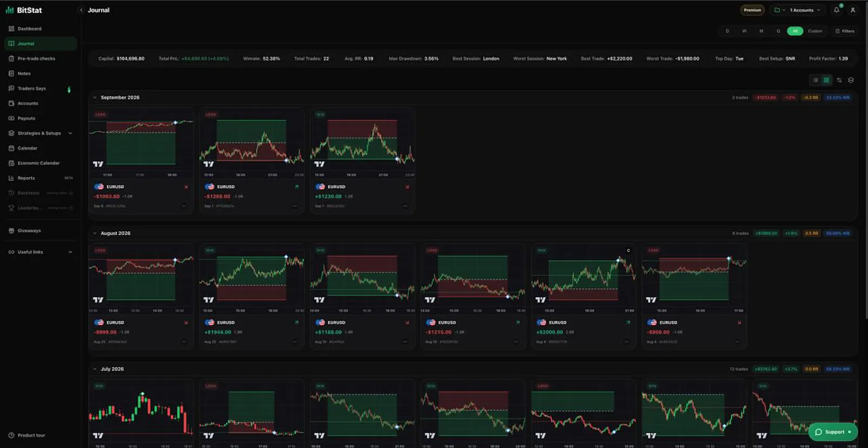
Task: Click the Premium badge button
Action: pos(752,10)
